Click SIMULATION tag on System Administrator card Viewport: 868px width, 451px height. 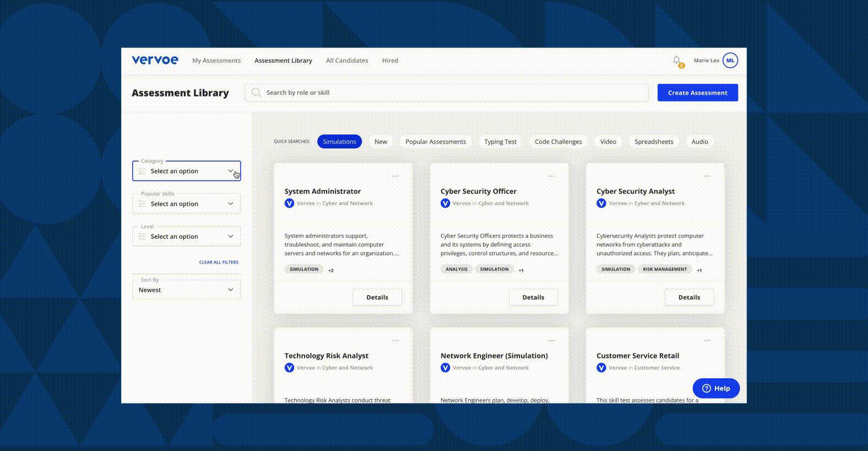(x=304, y=269)
